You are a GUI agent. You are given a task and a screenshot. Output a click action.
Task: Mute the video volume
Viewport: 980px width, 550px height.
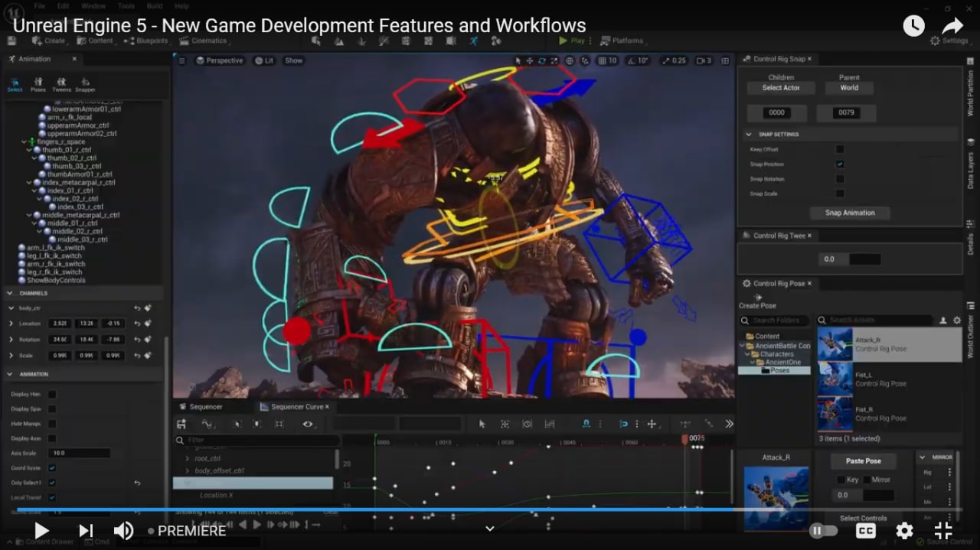123,530
